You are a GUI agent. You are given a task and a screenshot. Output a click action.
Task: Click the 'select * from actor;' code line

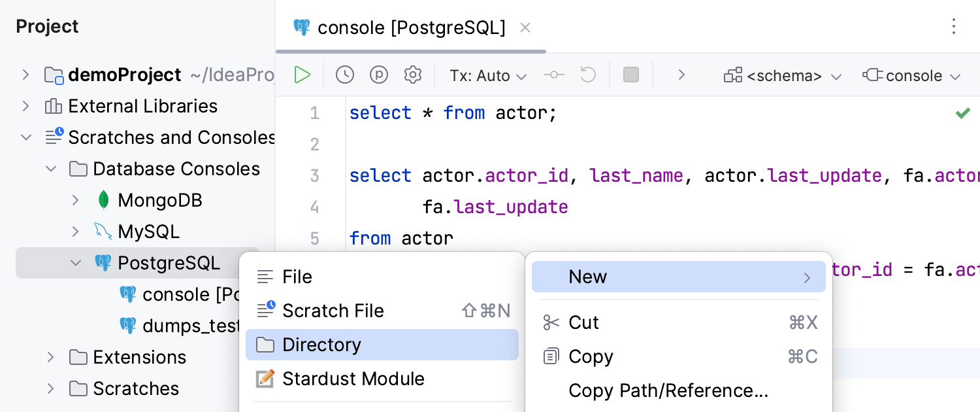pos(453,113)
